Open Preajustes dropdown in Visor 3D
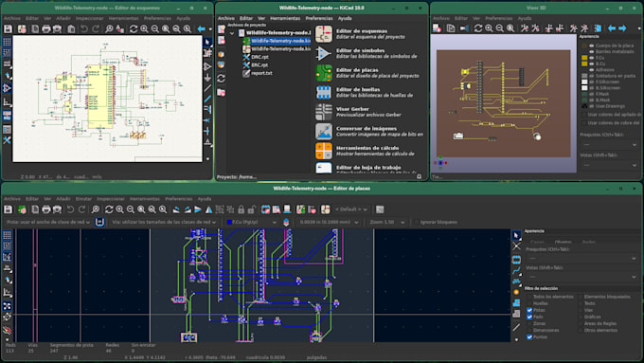The image size is (644, 363). [609, 145]
